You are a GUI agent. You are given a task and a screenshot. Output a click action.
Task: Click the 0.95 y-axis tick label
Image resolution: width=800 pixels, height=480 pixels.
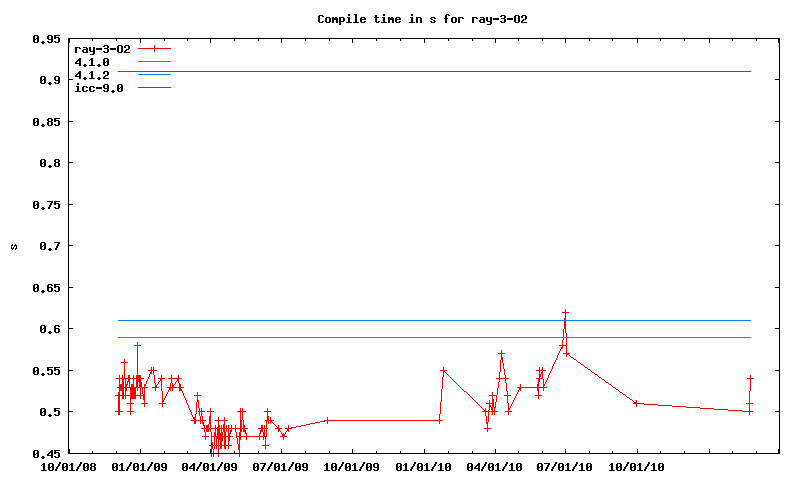pos(44,39)
